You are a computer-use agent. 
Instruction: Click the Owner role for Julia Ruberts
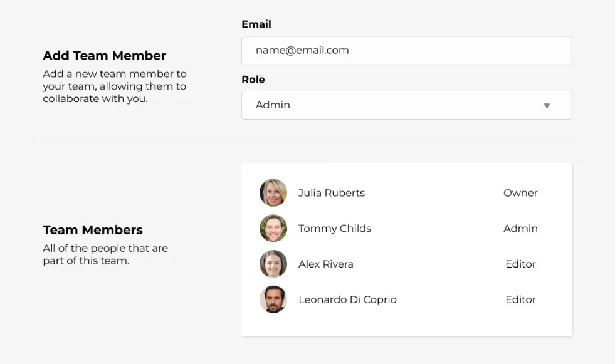point(520,193)
